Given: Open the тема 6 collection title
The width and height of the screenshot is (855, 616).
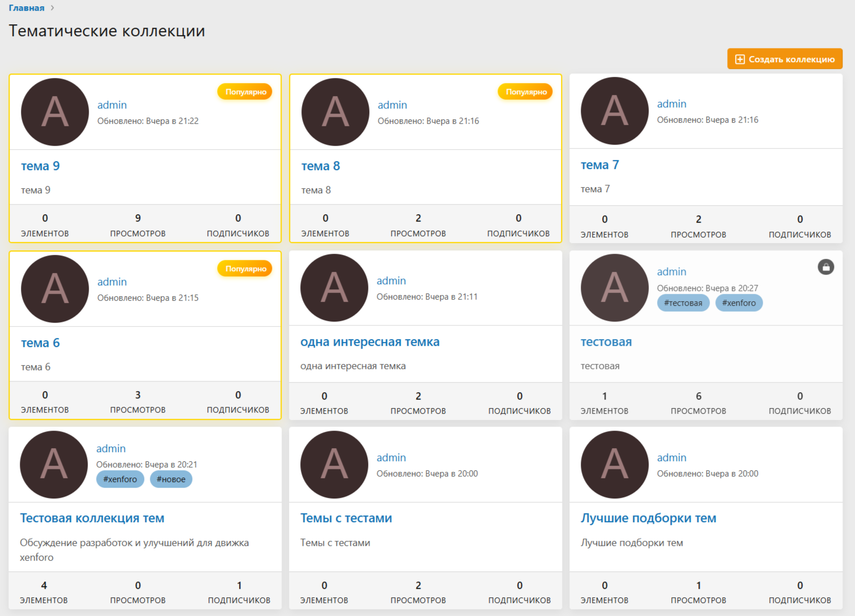Looking at the screenshot, I should [40, 343].
